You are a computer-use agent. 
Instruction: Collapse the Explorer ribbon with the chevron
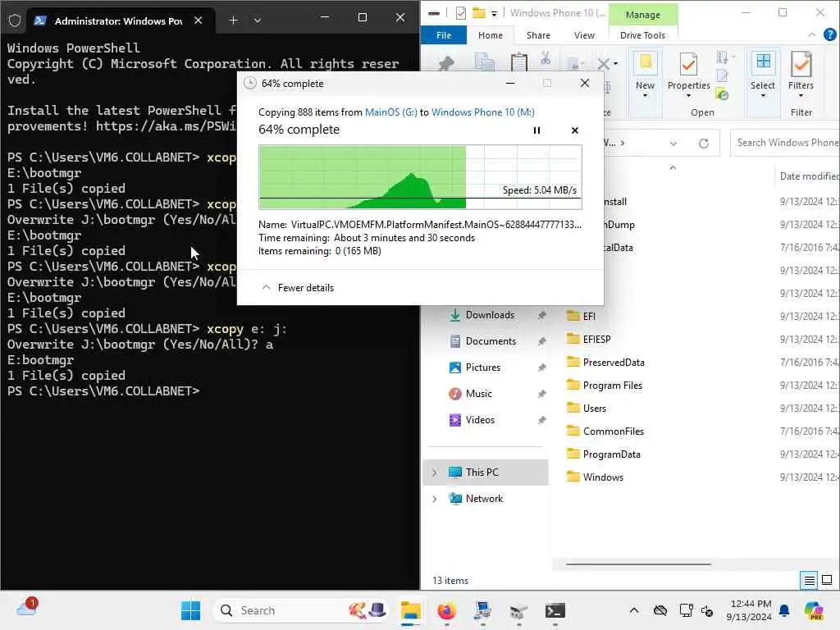(811, 34)
